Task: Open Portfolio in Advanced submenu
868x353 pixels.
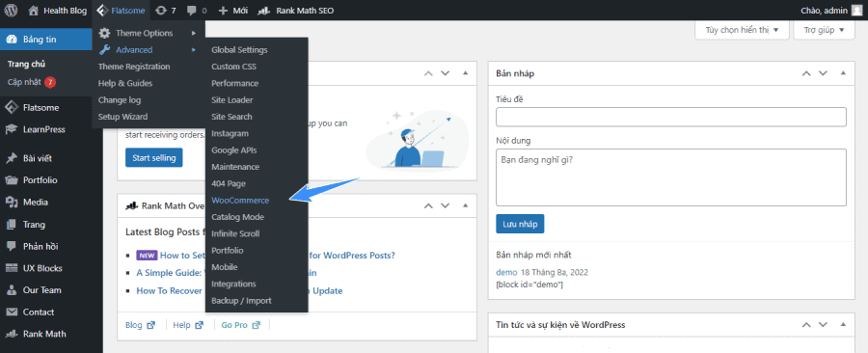Action: [x=227, y=250]
